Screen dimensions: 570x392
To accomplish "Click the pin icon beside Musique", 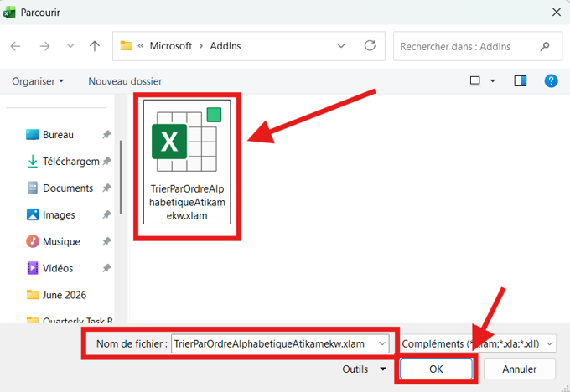I will coord(106,241).
